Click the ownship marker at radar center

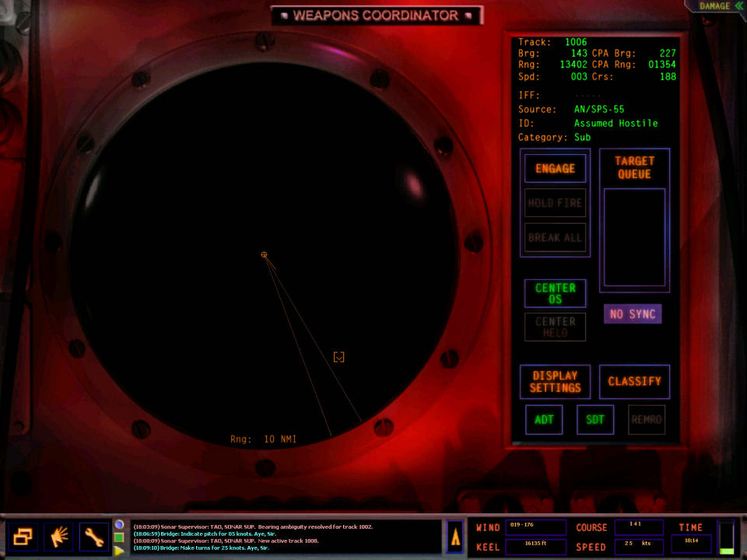264,255
